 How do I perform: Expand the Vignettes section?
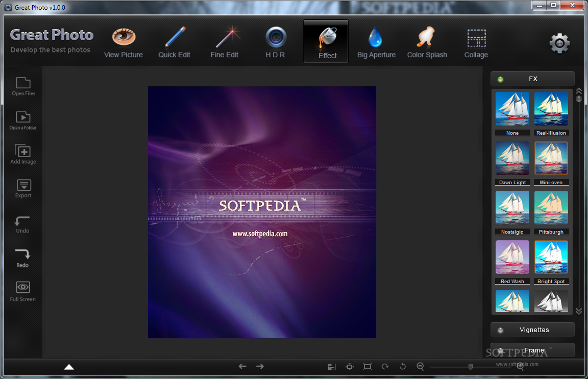click(x=532, y=330)
